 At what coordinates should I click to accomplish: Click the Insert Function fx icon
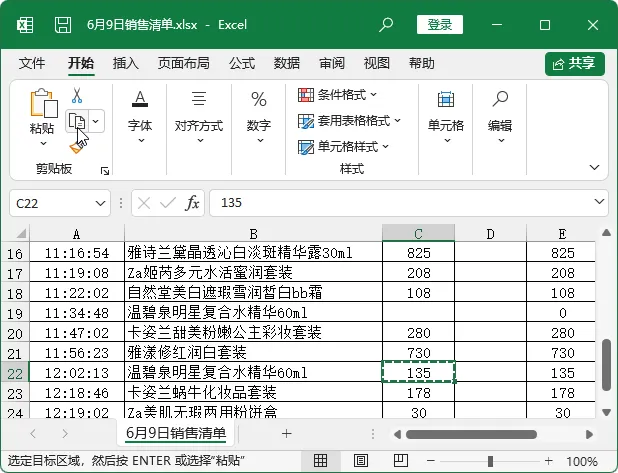point(192,203)
